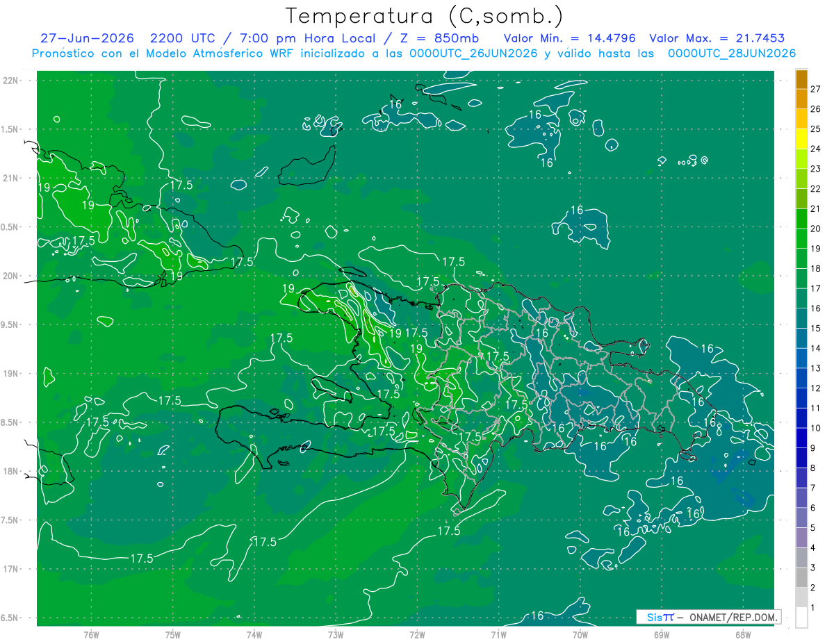Viewport: 834px width, 644px height.
Task: Click the '74W' longitude axis label
Action: (x=254, y=634)
